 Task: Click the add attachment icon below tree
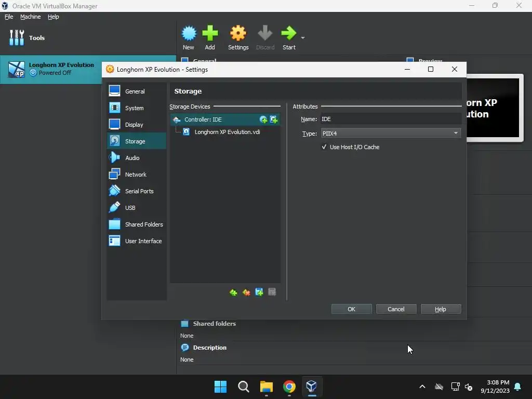point(259,292)
